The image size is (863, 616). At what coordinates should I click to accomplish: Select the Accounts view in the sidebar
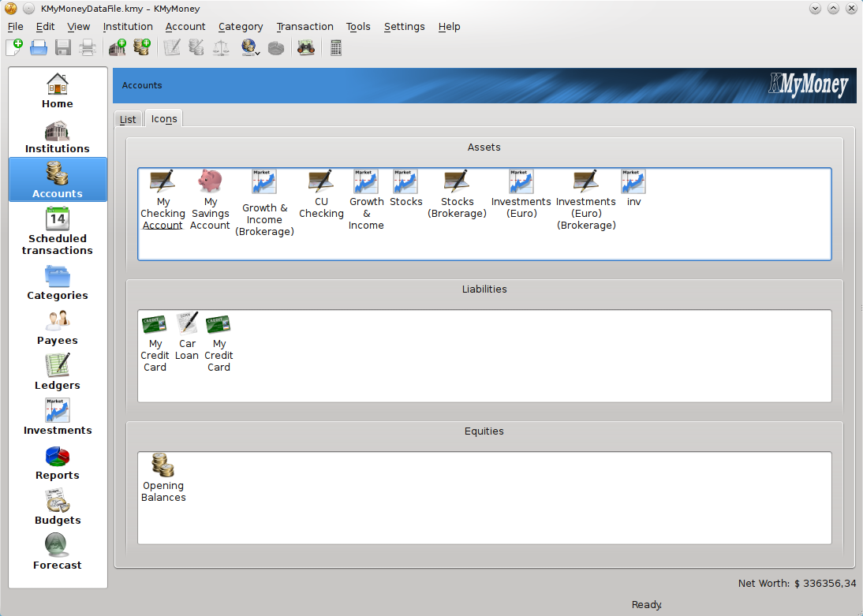coord(58,180)
